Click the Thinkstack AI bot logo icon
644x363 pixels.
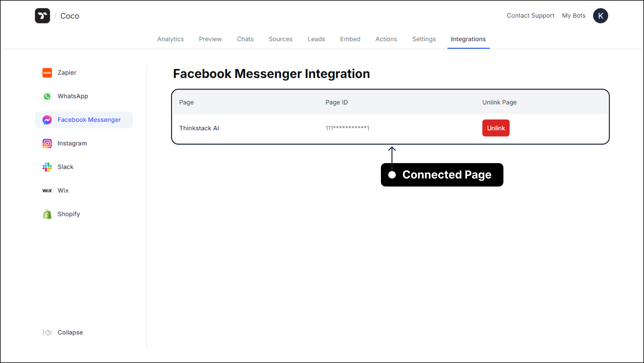[43, 16]
